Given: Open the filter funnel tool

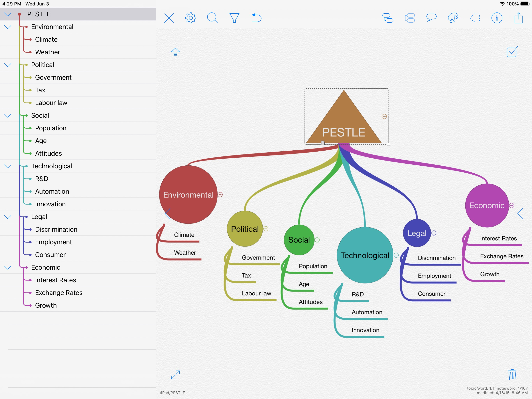Looking at the screenshot, I should pos(234,18).
